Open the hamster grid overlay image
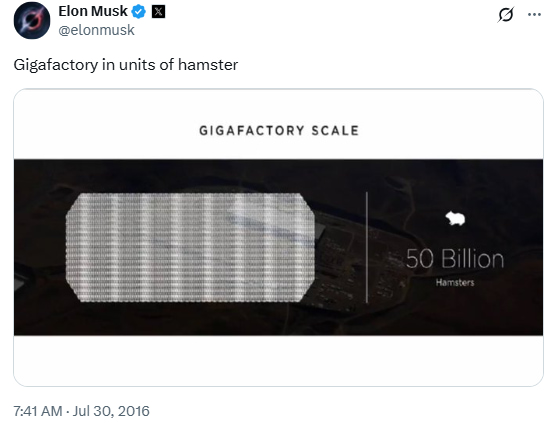This screenshot has width=551, height=431. 190,247
